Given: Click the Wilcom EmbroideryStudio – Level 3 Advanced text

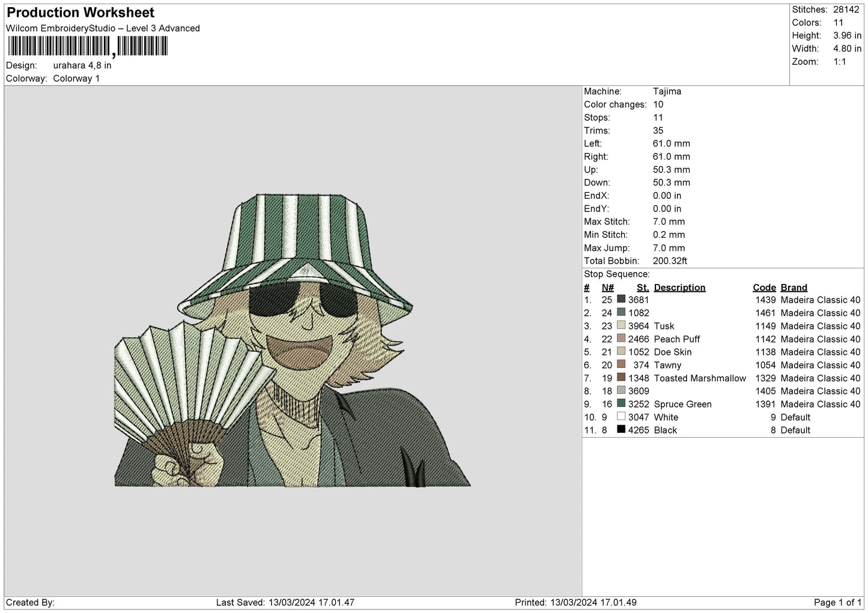Looking at the screenshot, I should click(x=103, y=28).
